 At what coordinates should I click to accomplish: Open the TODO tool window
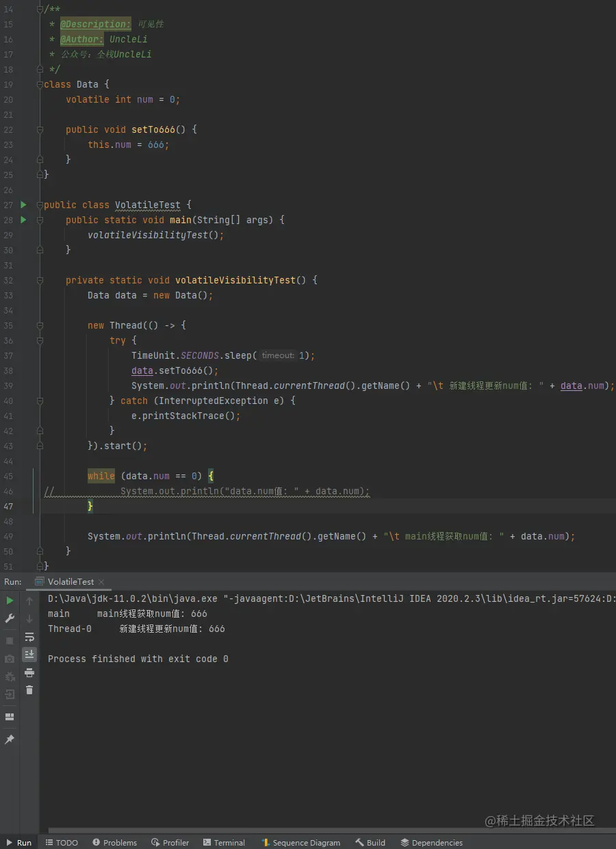pyautogui.click(x=61, y=842)
